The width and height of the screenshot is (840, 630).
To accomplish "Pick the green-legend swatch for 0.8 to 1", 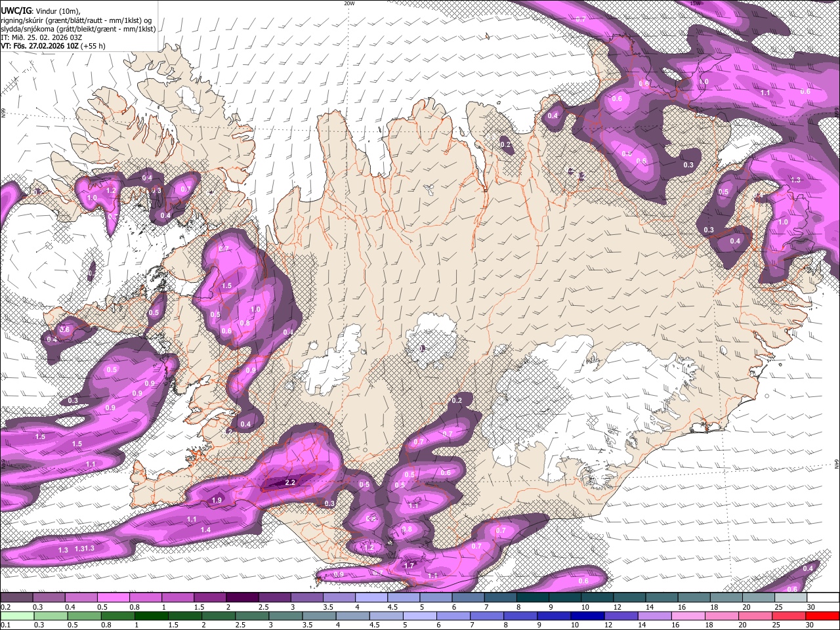I will pyautogui.click(x=117, y=616).
